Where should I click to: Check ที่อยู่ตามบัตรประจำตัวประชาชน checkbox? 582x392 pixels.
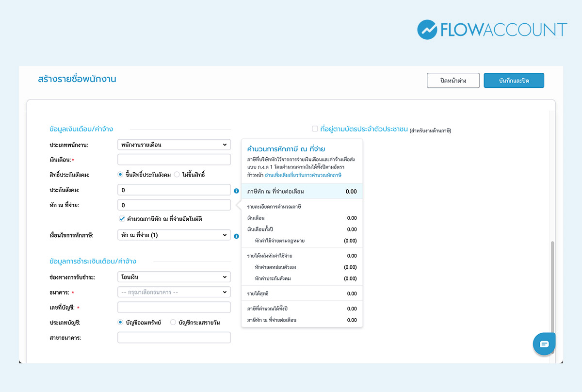[x=315, y=129]
